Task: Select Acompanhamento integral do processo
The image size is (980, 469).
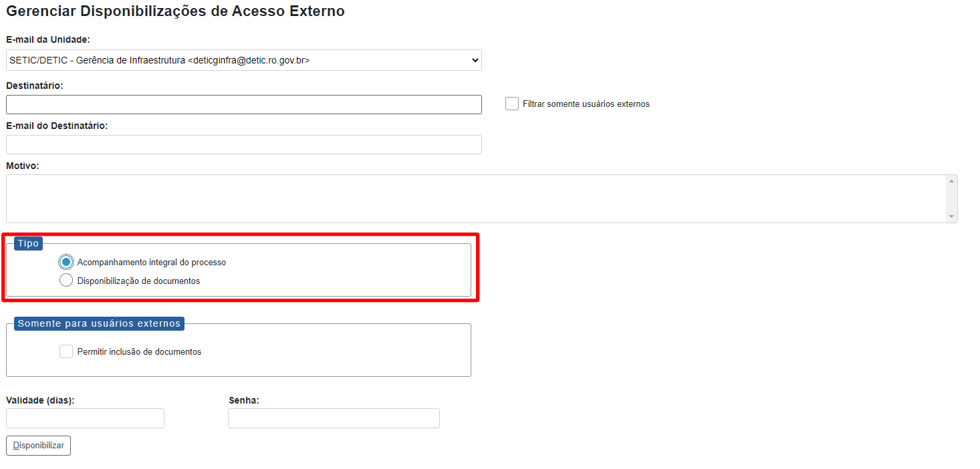Action: (x=66, y=262)
